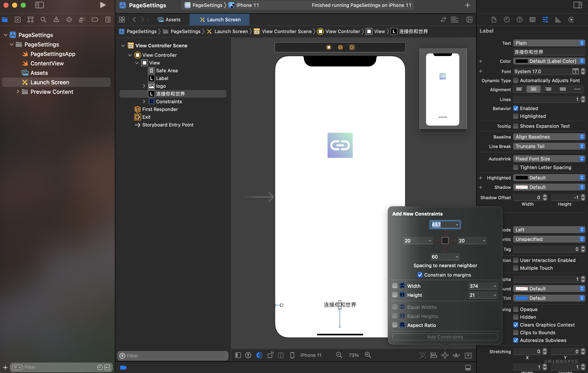Open the library with plus button
The image size is (588, 373).
point(467,5)
